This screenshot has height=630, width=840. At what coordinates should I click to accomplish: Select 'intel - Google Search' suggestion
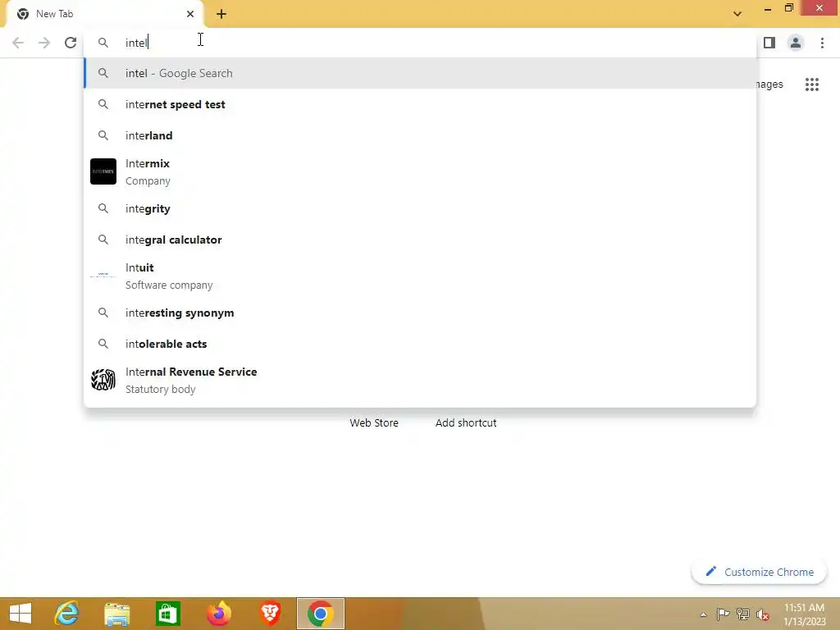pos(420,73)
